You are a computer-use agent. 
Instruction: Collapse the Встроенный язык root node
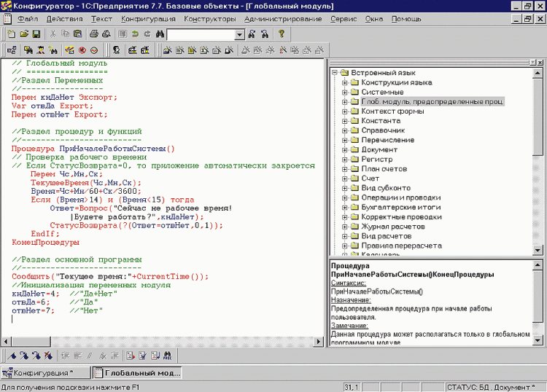tap(335, 73)
